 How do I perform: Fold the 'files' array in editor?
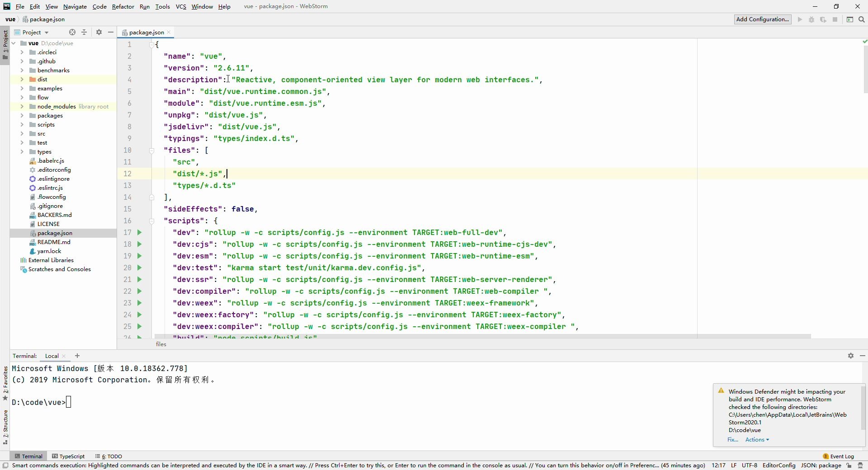(152, 150)
